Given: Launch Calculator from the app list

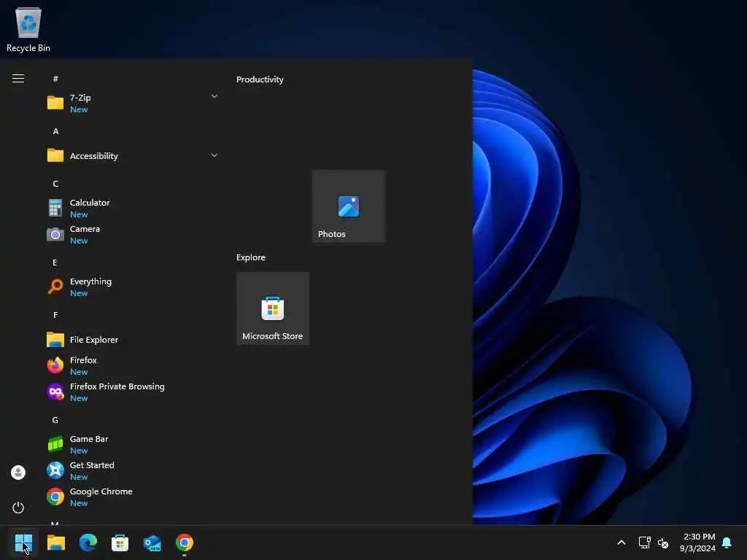Looking at the screenshot, I should click(x=132, y=208).
